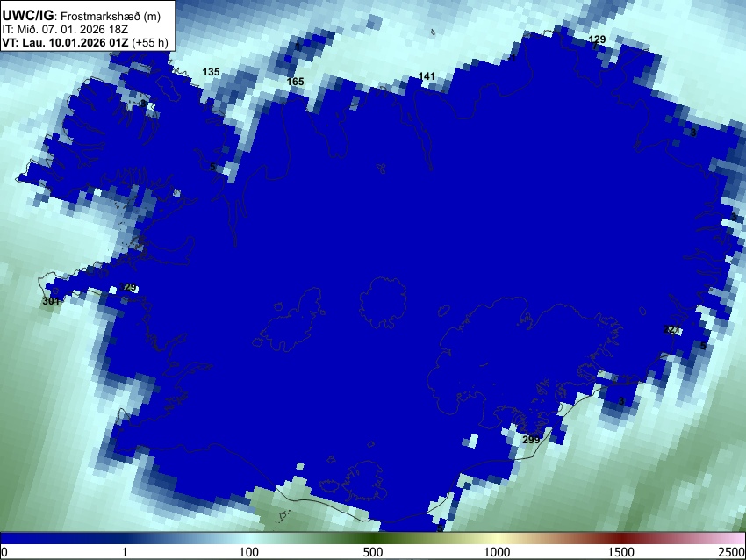Click the map value label '301'
Screen dimensions: 746x560
pyautogui.click(x=51, y=301)
